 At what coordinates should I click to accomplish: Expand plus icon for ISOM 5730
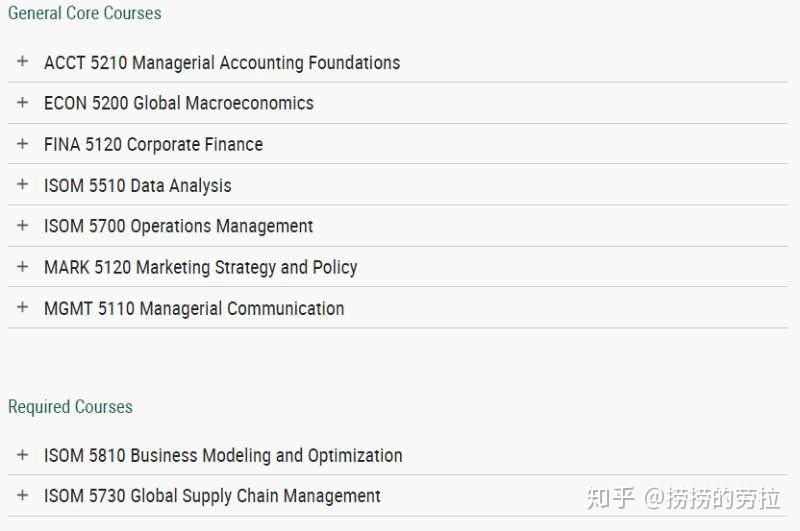coord(22,495)
